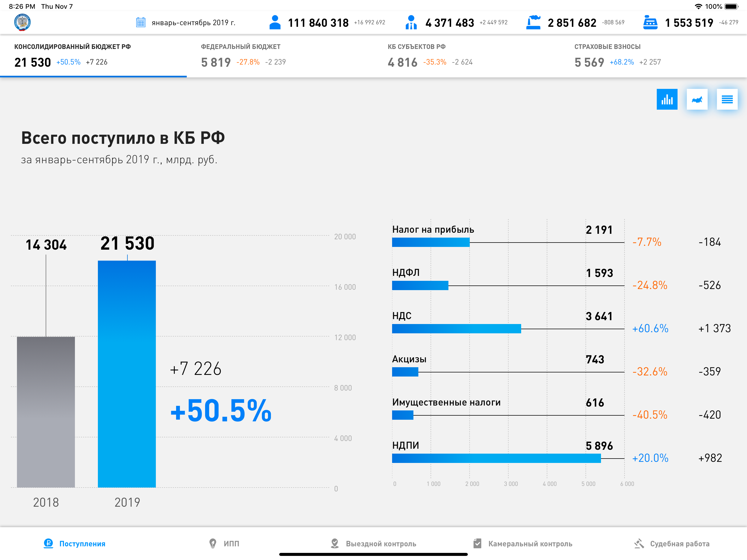Tap the 21 530 value above 2019 bar
Image resolution: width=747 pixels, height=560 pixels.
click(127, 243)
